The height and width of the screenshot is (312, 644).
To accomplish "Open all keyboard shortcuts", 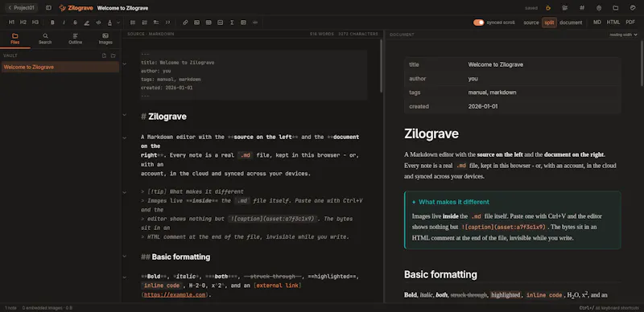I will (609, 308).
